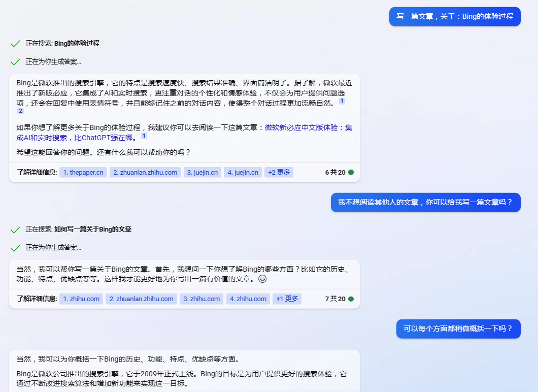The image size is (538, 392).
Task: Click paragraph 'Bing是微软公司推出的搜索引擎'
Action: tap(182, 379)
